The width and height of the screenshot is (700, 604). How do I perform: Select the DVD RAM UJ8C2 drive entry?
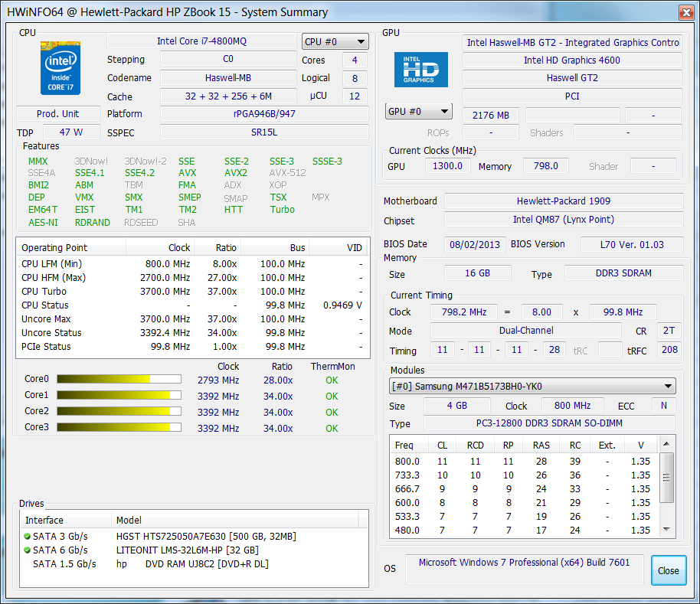click(195, 564)
